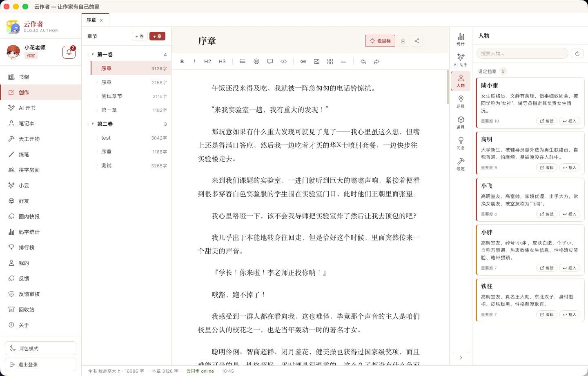Collapse the right side panel chevron
The width and height of the screenshot is (588, 376).
tap(461, 358)
